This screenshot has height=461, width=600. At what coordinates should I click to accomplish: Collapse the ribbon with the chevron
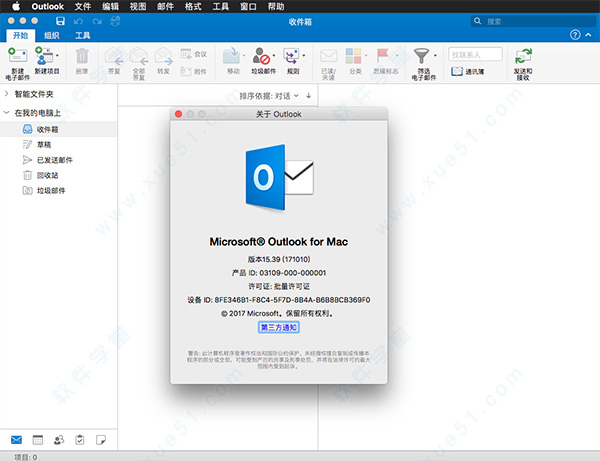[589, 35]
